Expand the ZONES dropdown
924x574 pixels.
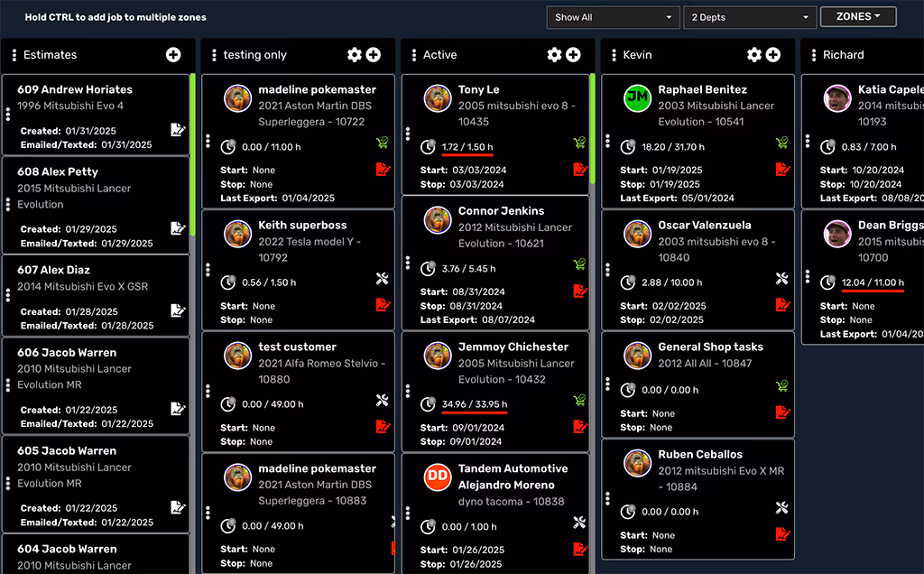pyautogui.click(x=857, y=16)
